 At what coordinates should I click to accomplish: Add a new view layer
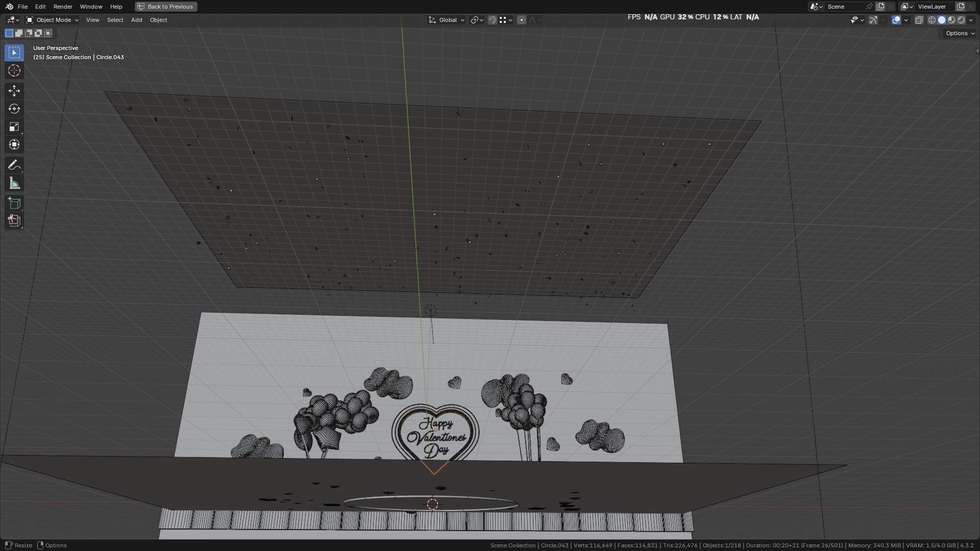961,7
